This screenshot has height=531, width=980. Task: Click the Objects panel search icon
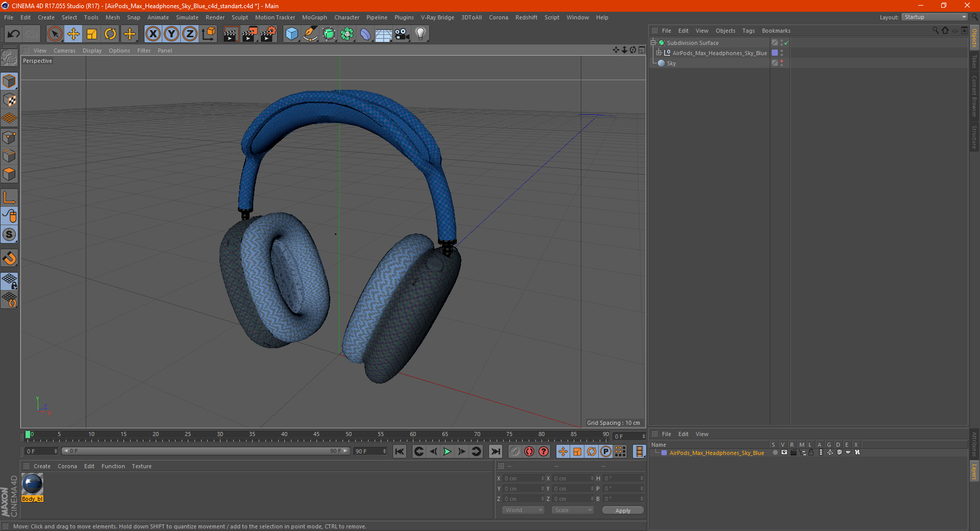[936, 31]
